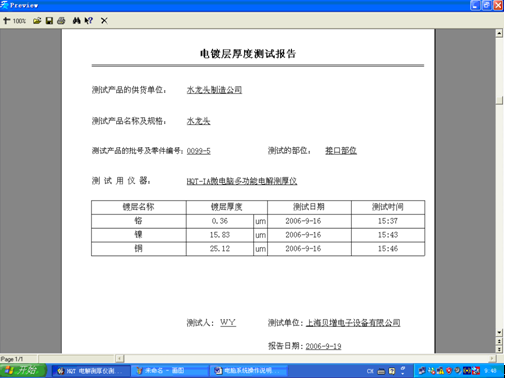
Task: Close the preview with toolbar X icon
Action: [x=104, y=21]
